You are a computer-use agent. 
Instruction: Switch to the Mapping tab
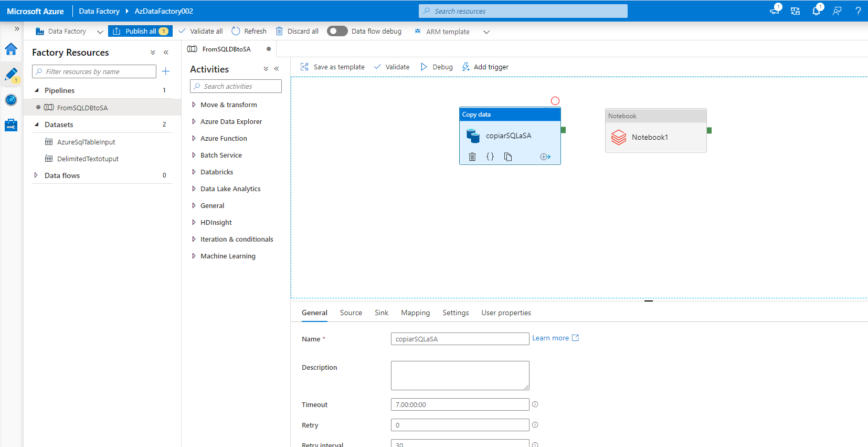(x=416, y=313)
